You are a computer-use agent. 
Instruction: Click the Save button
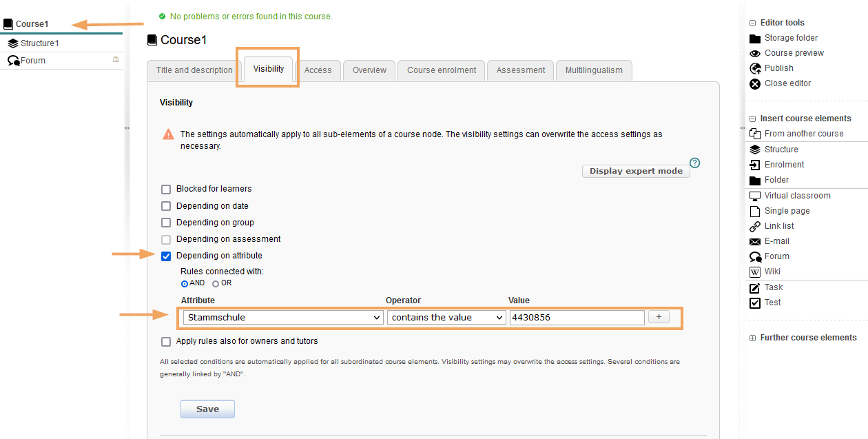click(207, 409)
